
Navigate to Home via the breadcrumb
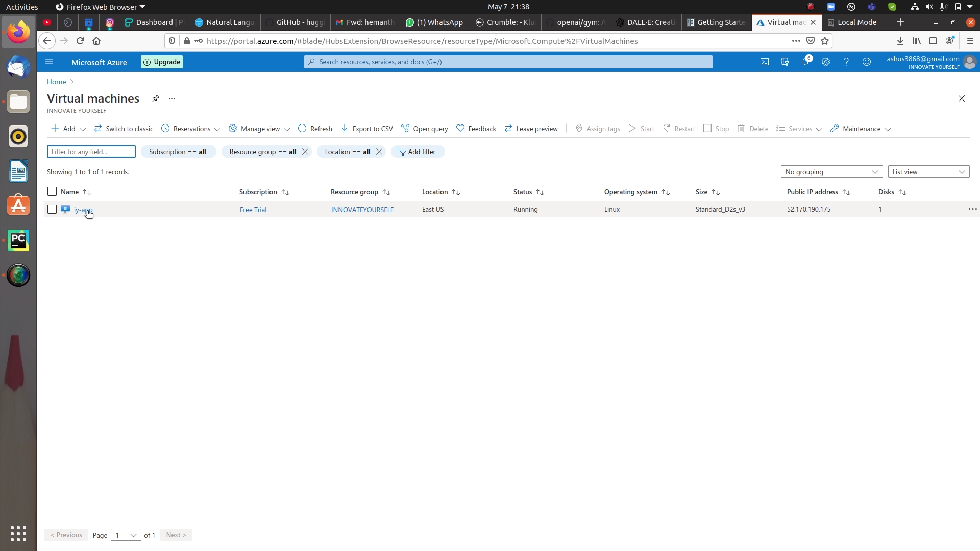56,82
